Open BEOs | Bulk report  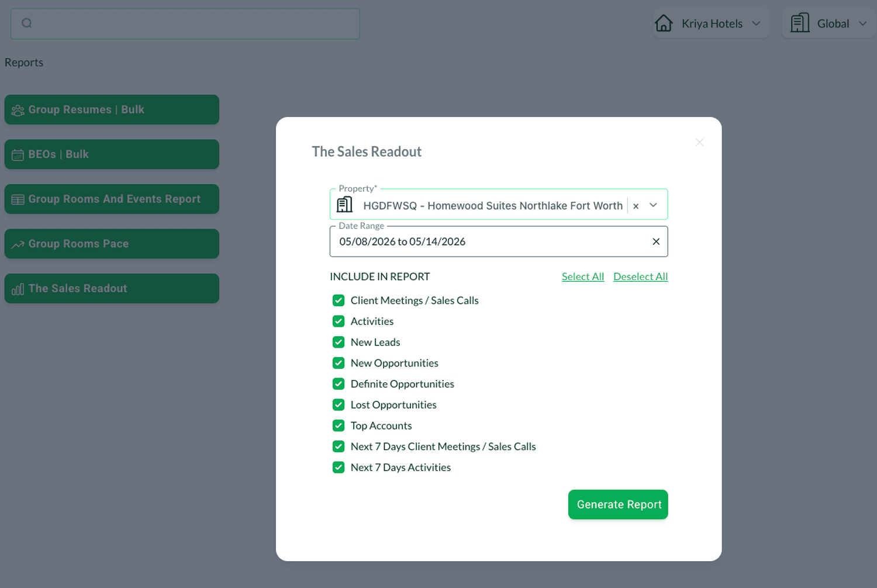coord(112,154)
